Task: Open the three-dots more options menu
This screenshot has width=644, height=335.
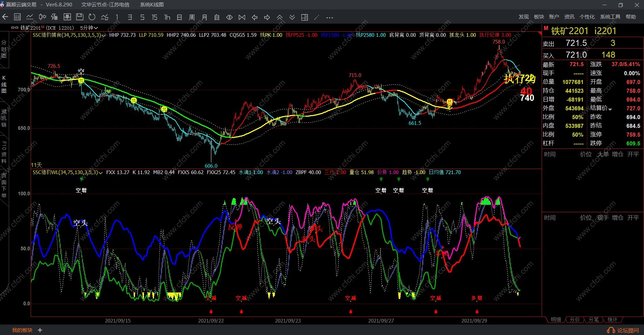Action: tap(330, 18)
